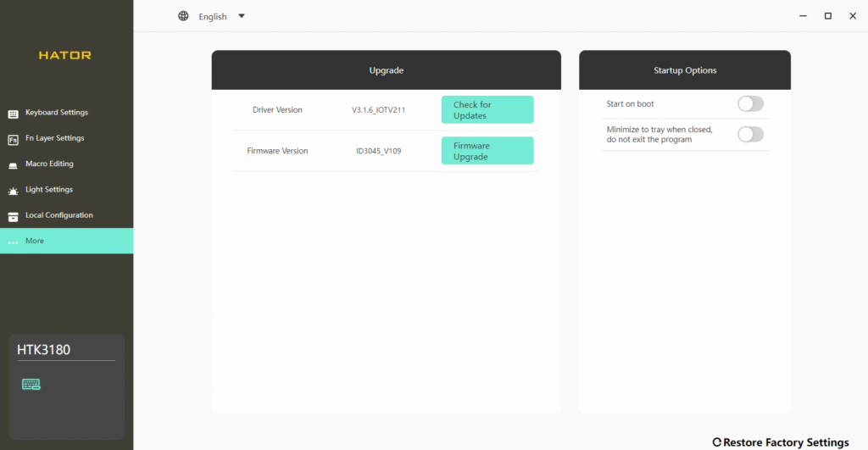Go to Light Settings menu item

(49, 190)
